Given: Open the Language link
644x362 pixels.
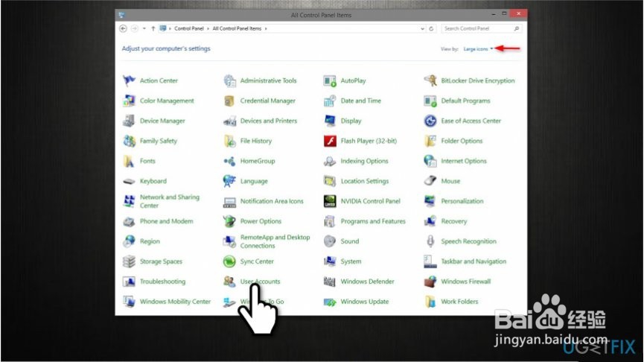Looking at the screenshot, I should click(x=254, y=181).
